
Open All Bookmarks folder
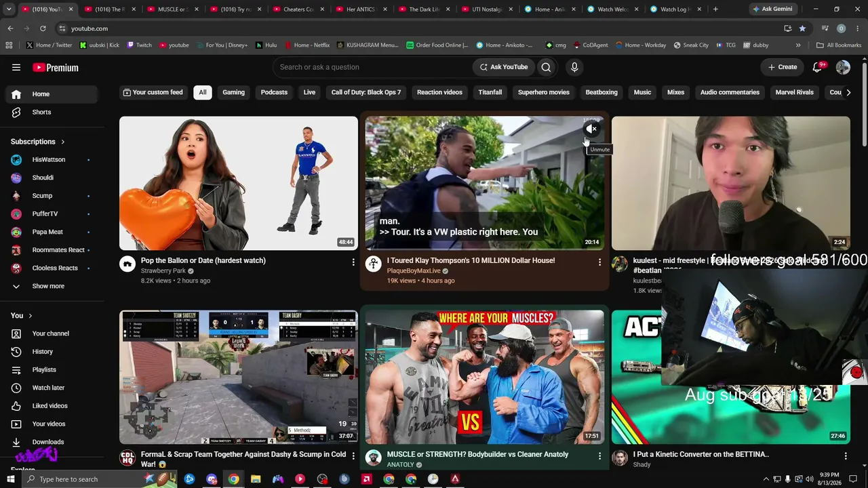click(x=839, y=45)
